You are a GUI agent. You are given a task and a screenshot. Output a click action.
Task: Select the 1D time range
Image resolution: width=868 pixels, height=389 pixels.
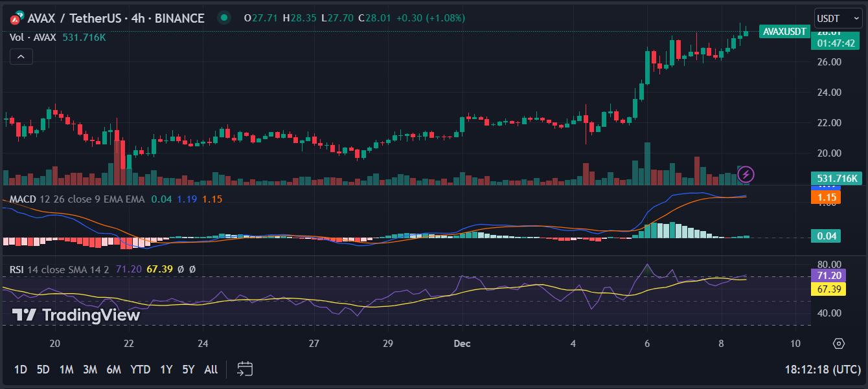coord(21,370)
